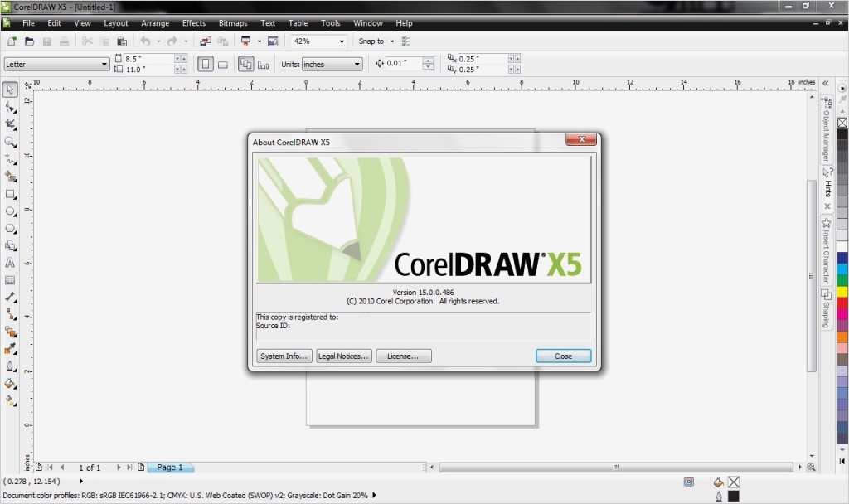This screenshot has height=504, width=849.
Task: Select the Rectangle tool
Action: (x=11, y=195)
